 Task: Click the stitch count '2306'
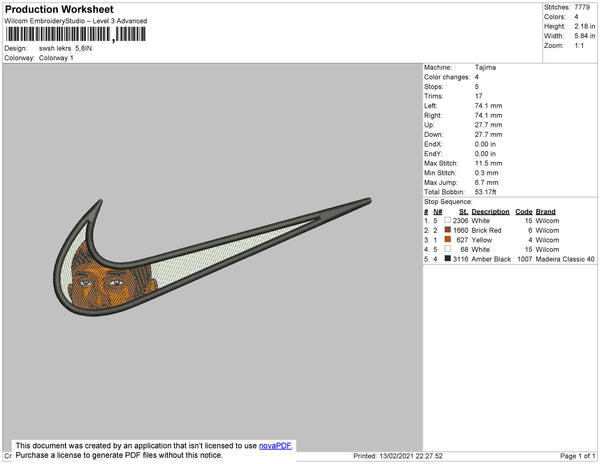pos(460,221)
